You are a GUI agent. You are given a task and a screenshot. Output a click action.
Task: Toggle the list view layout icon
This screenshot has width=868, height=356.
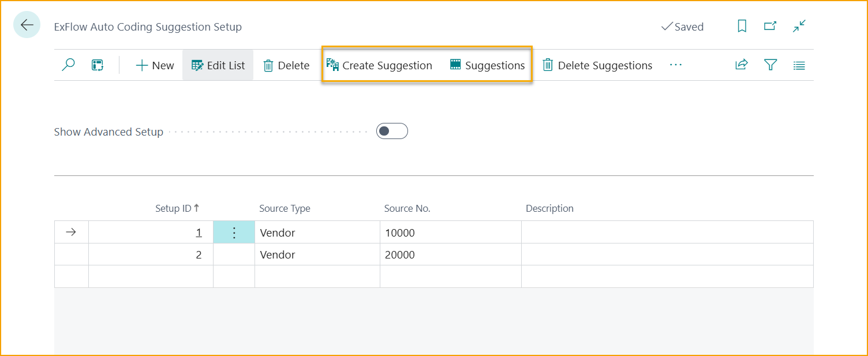(799, 65)
